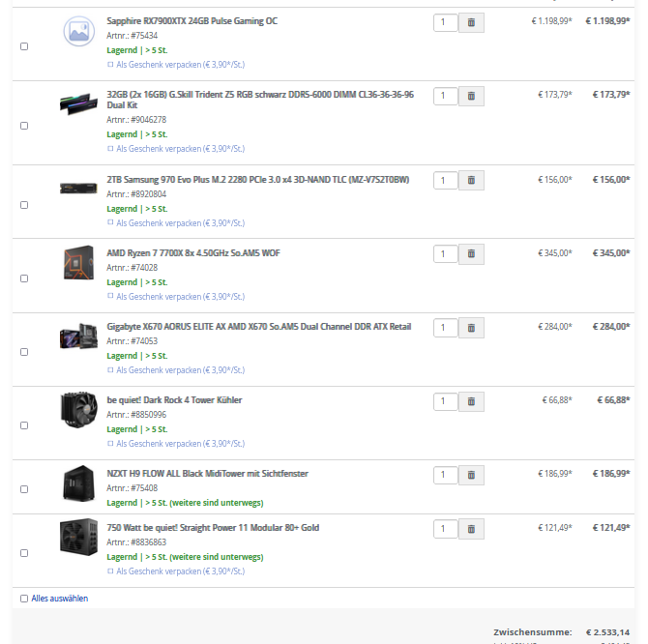Image resolution: width=648 pixels, height=644 pixels.
Task: Enable the Alles auswählen checkbox
Action: click(24, 599)
